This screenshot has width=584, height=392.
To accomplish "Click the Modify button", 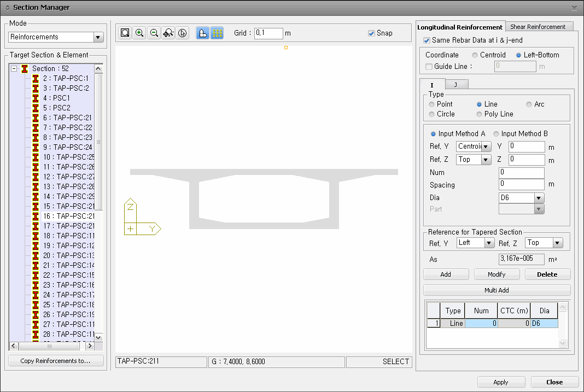I will (497, 274).
